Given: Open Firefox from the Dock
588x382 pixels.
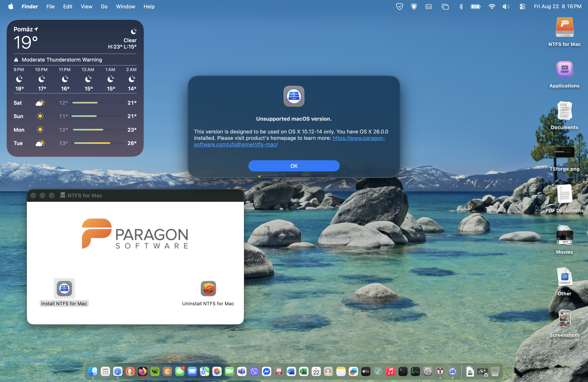Looking at the screenshot, I should 143,371.
